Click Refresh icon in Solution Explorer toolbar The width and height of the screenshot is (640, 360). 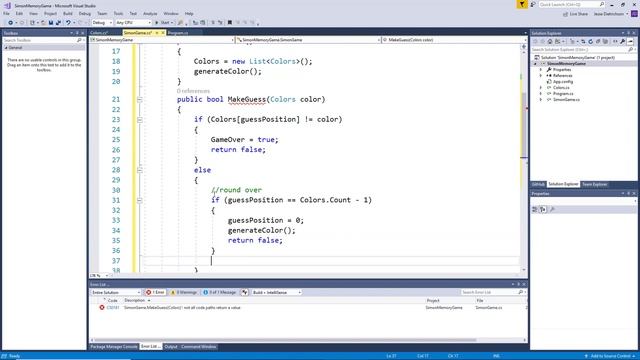point(590,42)
